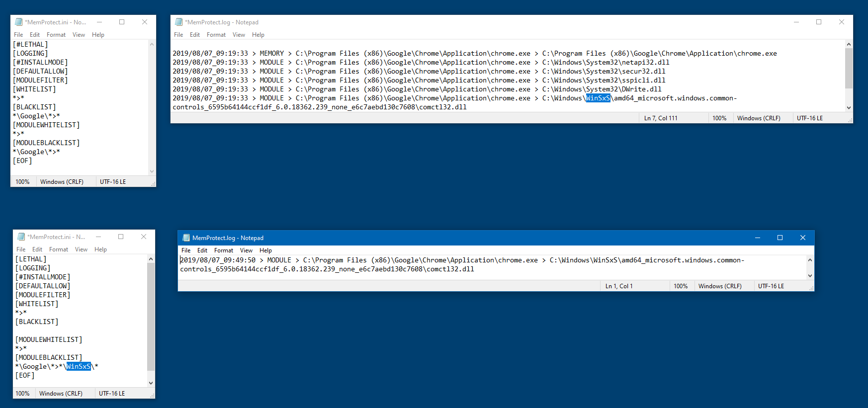The image size is (868, 408).
Task: Open Format menu in the [LETHAL] ini window
Action: click(x=59, y=249)
